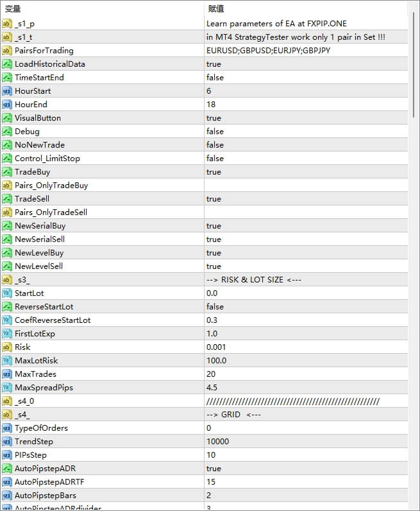Edit the PairsForTrading value EURUSD;GBPUSD;EURJPY;GBPJPY

click(268, 51)
